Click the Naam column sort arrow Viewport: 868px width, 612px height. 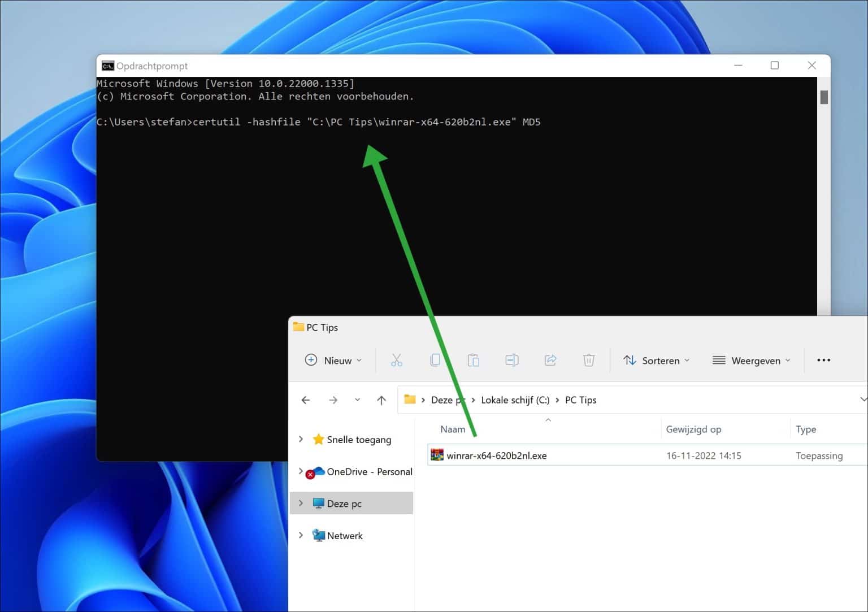click(548, 420)
